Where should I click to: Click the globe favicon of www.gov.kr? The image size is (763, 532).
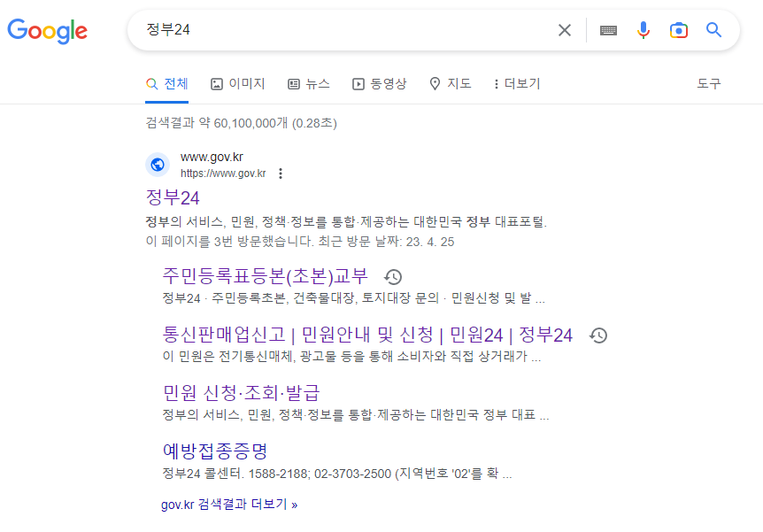158,165
